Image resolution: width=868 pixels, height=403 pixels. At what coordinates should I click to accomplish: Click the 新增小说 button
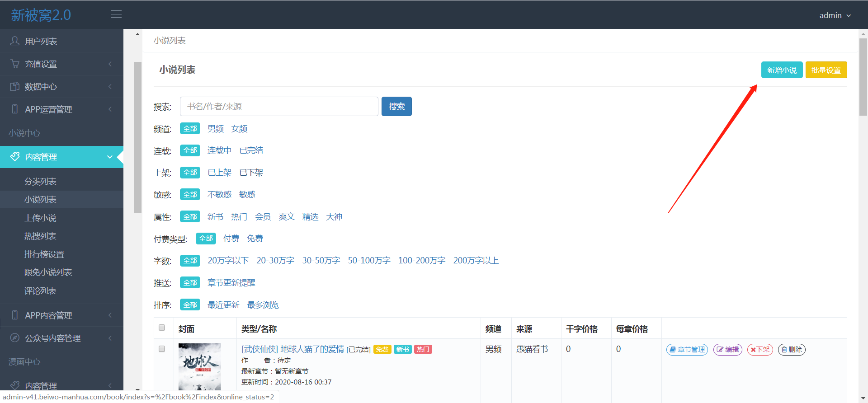pyautogui.click(x=782, y=70)
